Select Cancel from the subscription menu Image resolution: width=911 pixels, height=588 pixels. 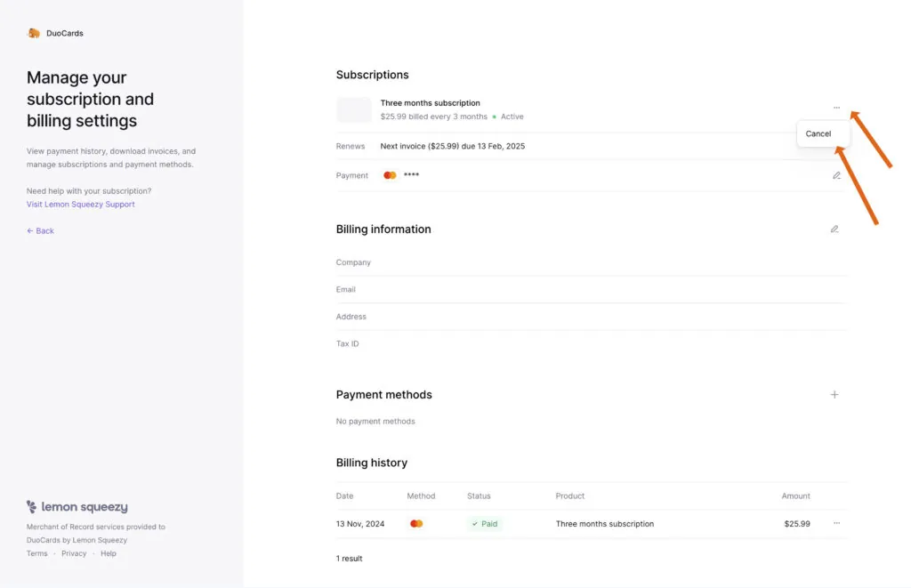[818, 133]
